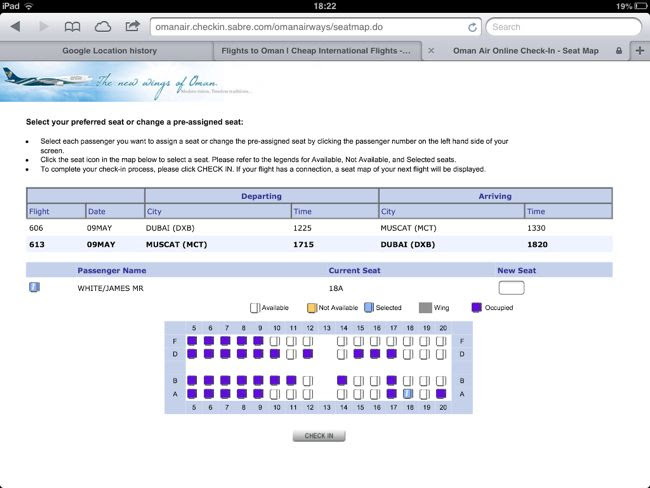Click occupied seat 17A
Image resolution: width=650 pixels, height=488 pixels.
coord(392,394)
